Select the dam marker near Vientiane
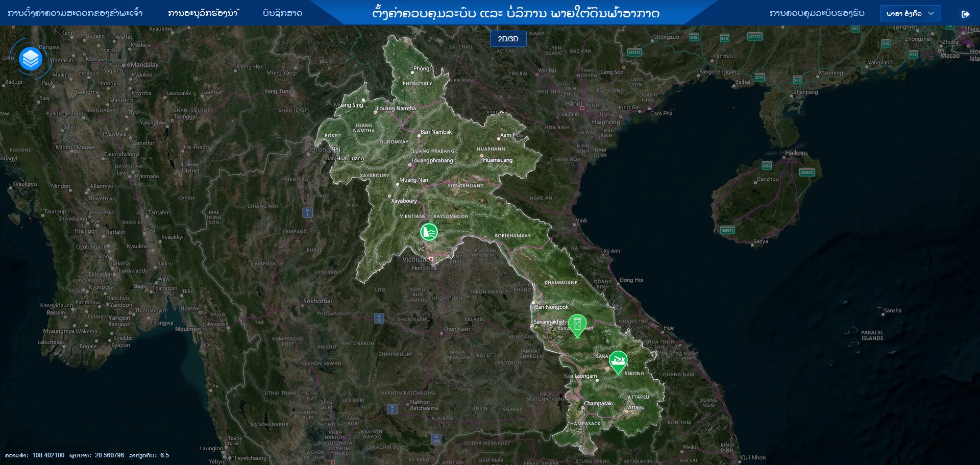The image size is (980, 465). (429, 232)
